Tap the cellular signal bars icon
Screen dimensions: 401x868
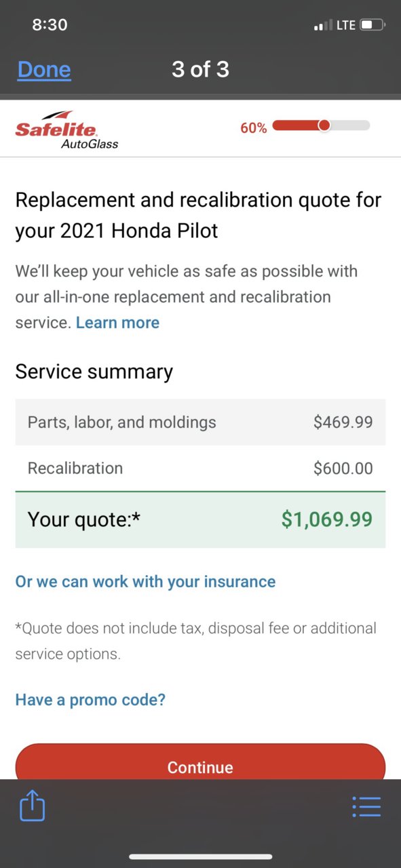[323, 26]
